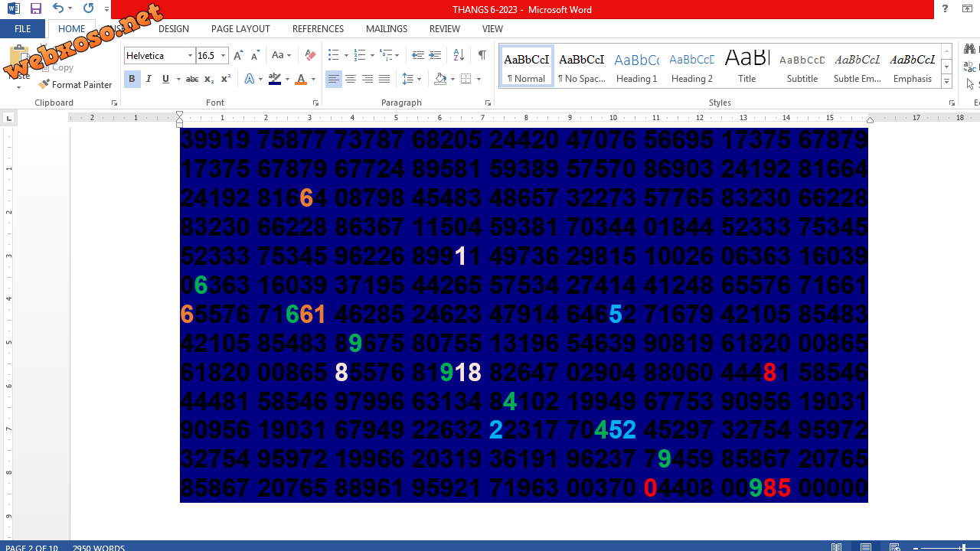Image resolution: width=980 pixels, height=551 pixels.
Task: Select Center alignment
Action: point(351,79)
